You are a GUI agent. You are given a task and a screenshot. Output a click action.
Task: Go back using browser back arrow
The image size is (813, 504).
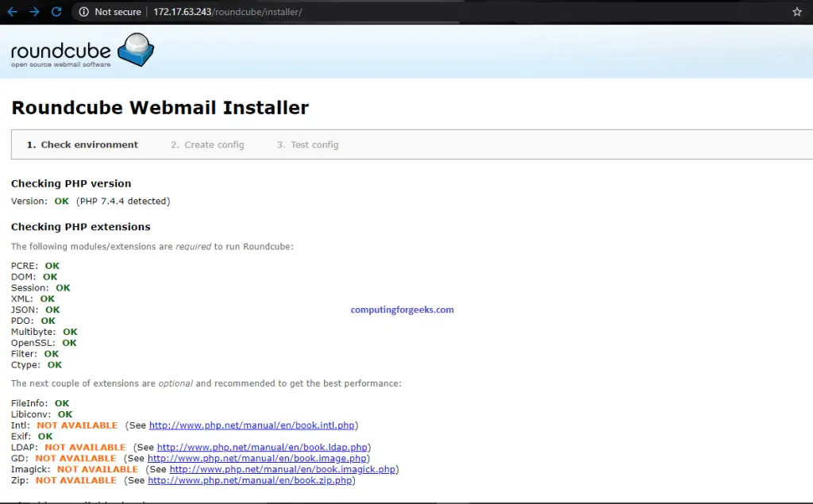[13, 11]
